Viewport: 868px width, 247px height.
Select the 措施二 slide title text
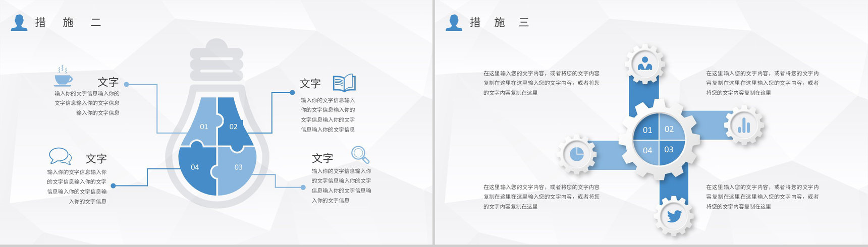coord(68,22)
